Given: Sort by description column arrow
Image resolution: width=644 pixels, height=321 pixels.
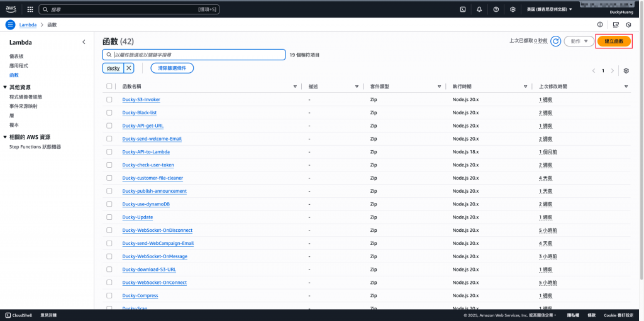Looking at the screenshot, I should click(x=357, y=87).
